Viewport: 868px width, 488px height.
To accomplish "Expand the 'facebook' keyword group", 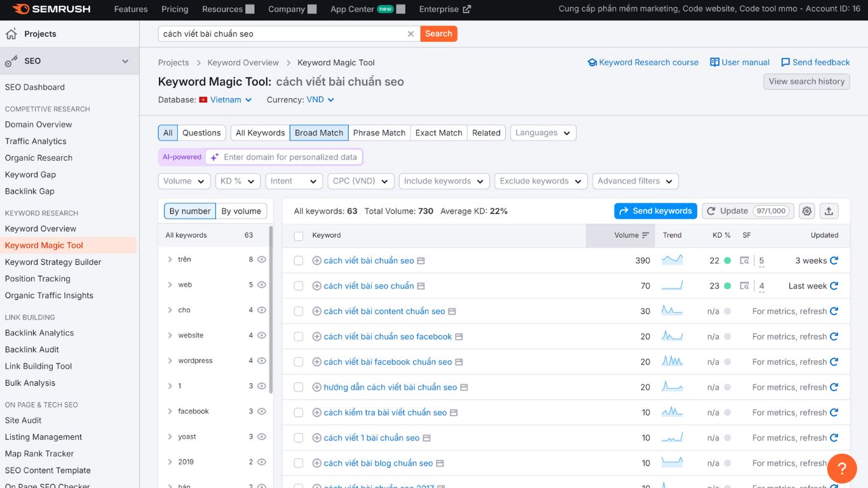I will tap(170, 411).
